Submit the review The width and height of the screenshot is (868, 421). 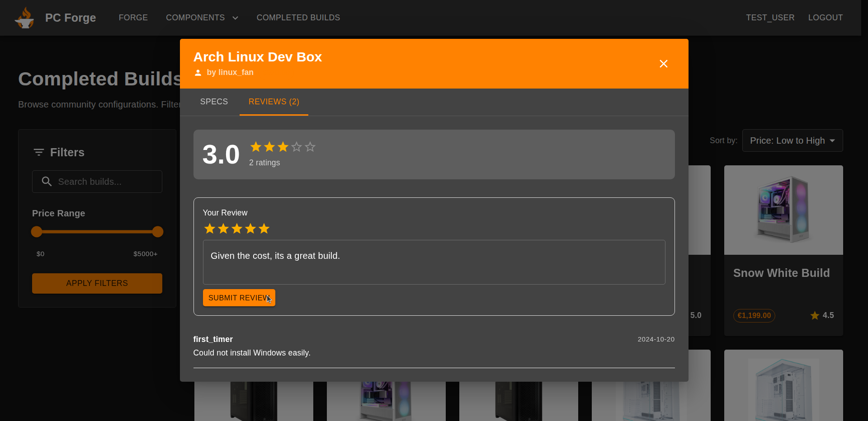tap(239, 298)
